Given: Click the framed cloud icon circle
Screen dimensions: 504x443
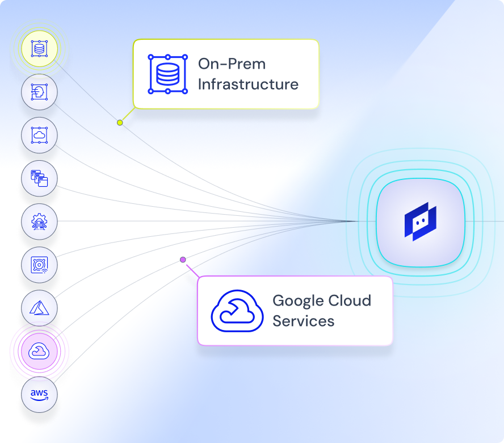Looking at the screenshot, I should point(39,135).
